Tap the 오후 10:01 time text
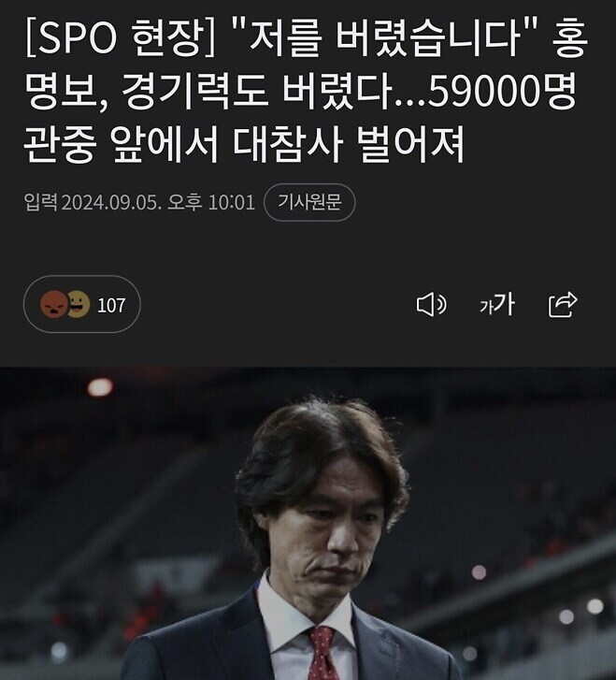This screenshot has width=616, height=680. pyautogui.click(x=211, y=203)
